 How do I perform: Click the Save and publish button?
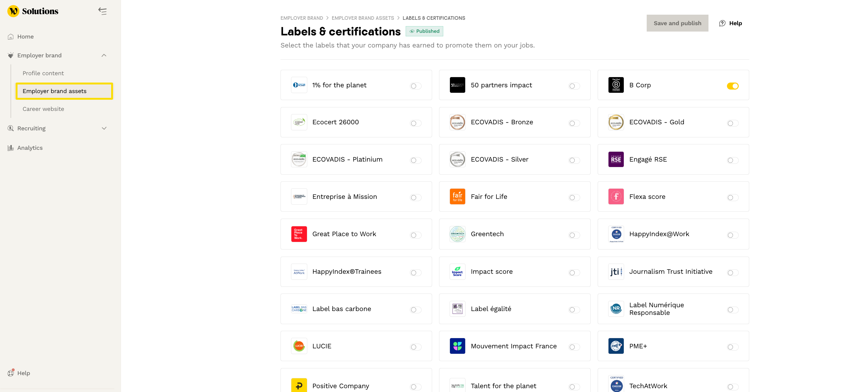[677, 23]
